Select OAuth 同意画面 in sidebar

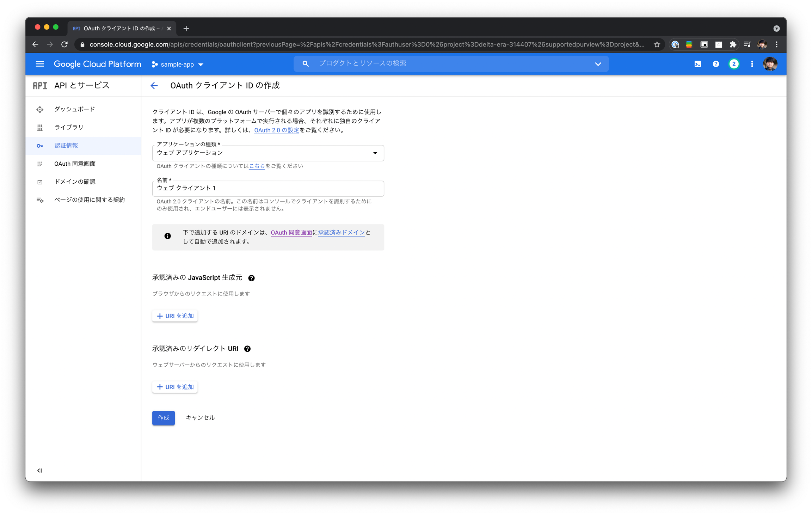click(75, 164)
